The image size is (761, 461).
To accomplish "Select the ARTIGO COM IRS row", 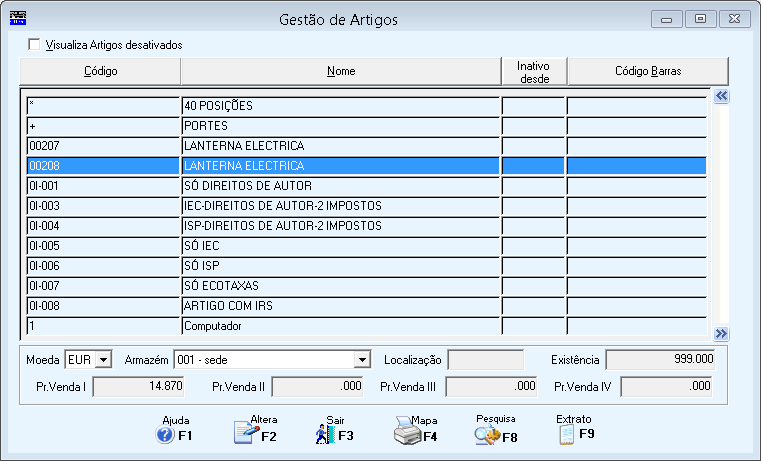I will (366, 306).
